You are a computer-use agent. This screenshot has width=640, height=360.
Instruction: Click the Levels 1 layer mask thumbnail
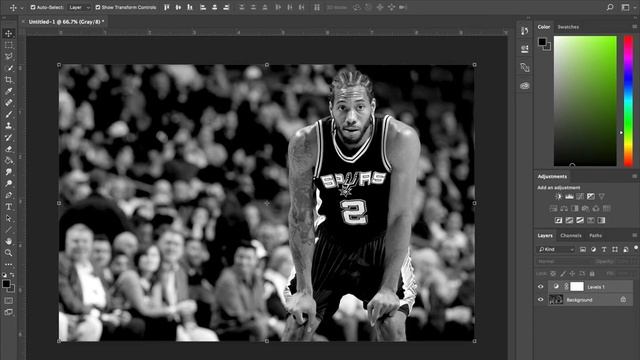click(x=577, y=287)
